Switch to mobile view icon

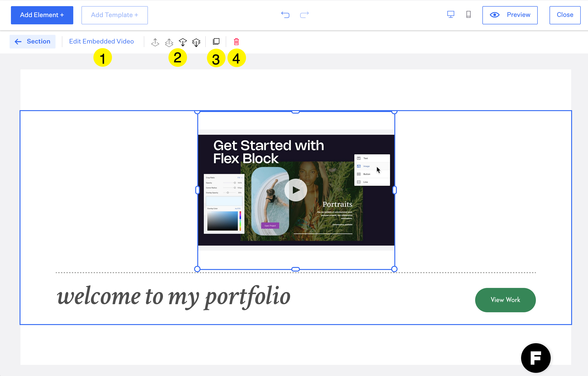[468, 15]
